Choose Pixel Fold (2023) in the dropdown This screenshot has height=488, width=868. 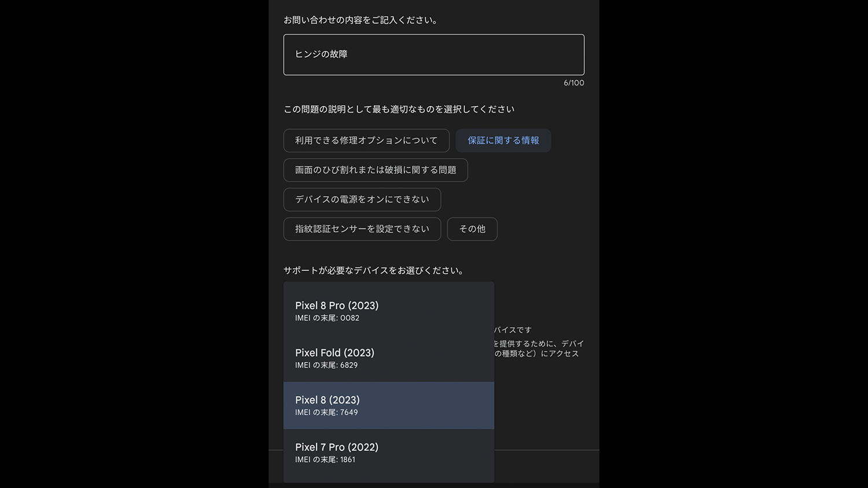click(334, 353)
